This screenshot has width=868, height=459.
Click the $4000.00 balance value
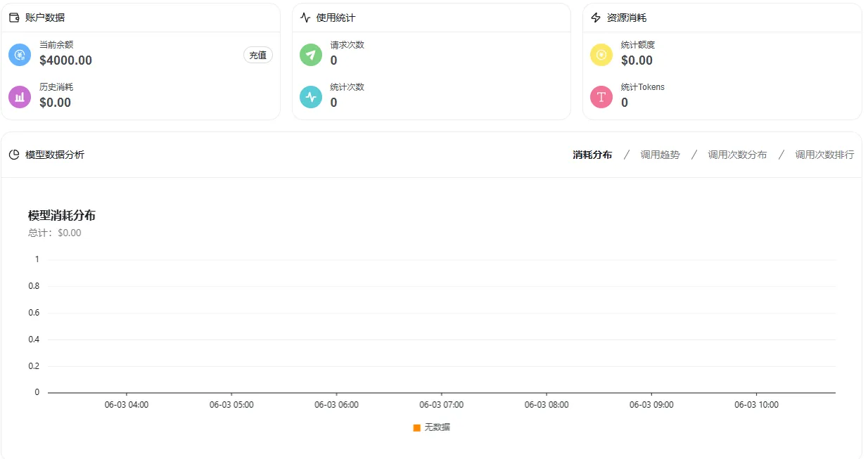coord(66,60)
